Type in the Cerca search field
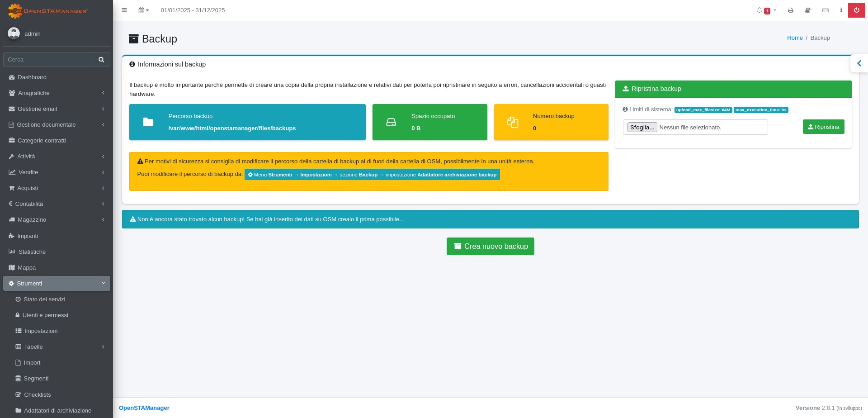 click(48, 60)
